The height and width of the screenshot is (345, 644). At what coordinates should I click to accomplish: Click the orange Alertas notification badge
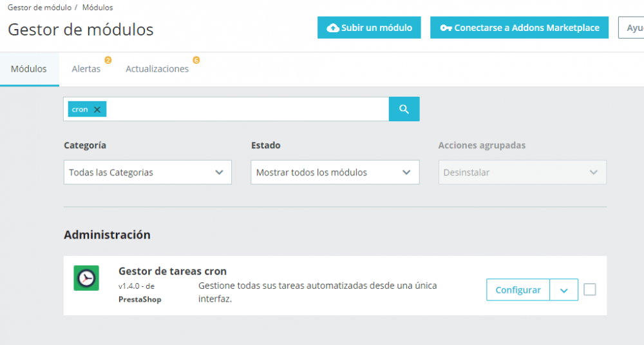tap(108, 60)
